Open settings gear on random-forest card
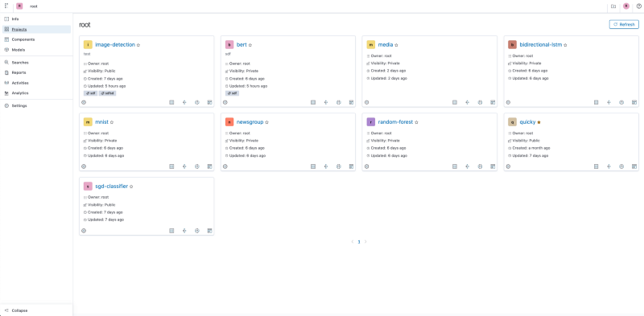The image size is (644, 316). tap(367, 166)
